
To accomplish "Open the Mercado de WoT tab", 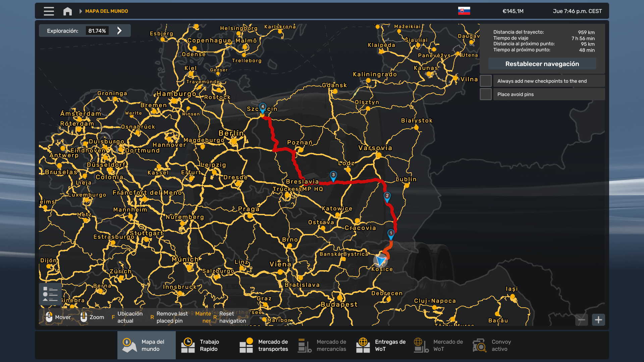I will [439, 345].
